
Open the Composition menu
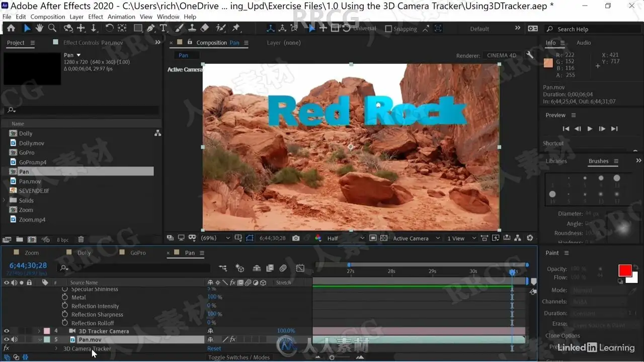(x=48, y=17)
